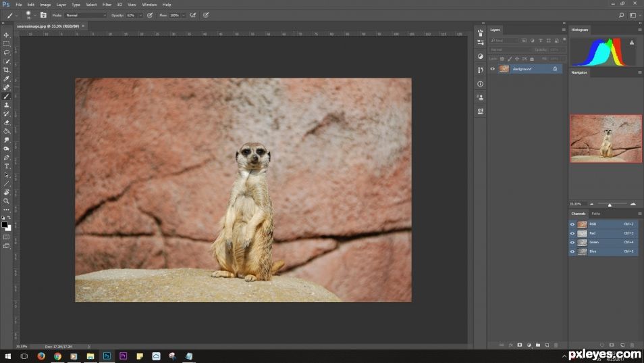Viewport: 644px width, 363px height.
Task: Open the Image menu
Action: [45, 5]
